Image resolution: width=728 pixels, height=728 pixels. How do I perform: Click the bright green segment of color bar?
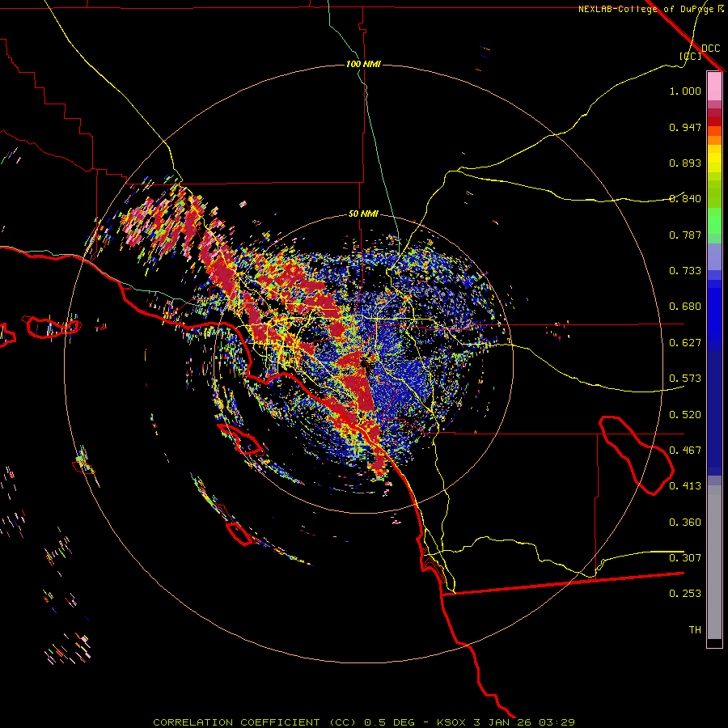tap(714, 222)
